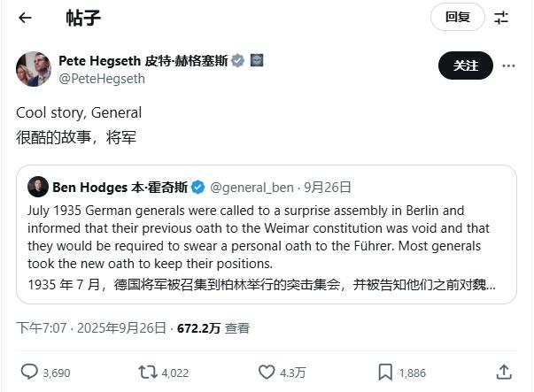Click the post timestamp 下午7:07 · 2025年9月26日
The width and height of the screenshot is (534, 392).
(92, 328)
